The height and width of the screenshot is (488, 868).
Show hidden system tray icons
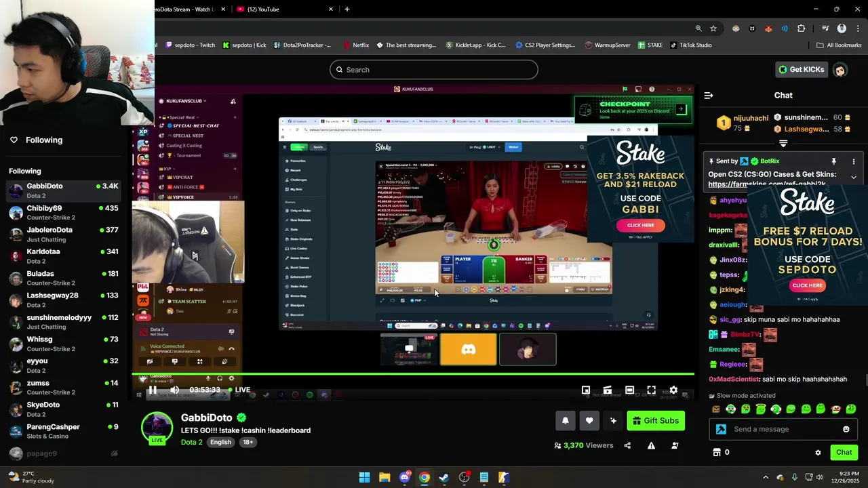tap(766, 477)
